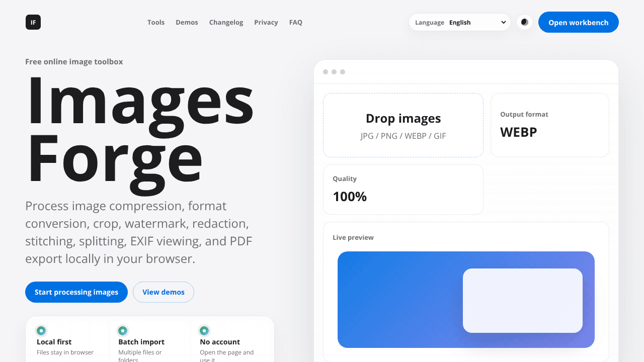The width and height of the screenshot is (644, 362).
Task: Click Start processing images button
Action: [76, 292]
